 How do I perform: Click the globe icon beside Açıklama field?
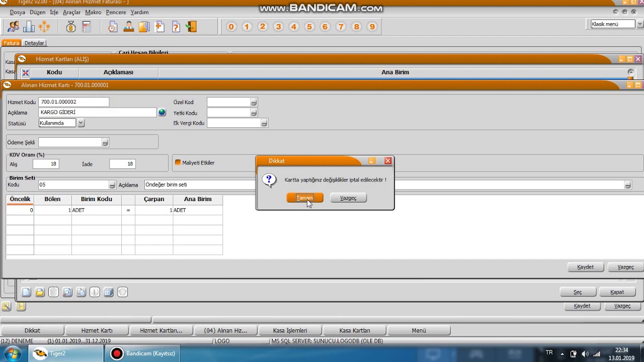(x=162, y=113)
